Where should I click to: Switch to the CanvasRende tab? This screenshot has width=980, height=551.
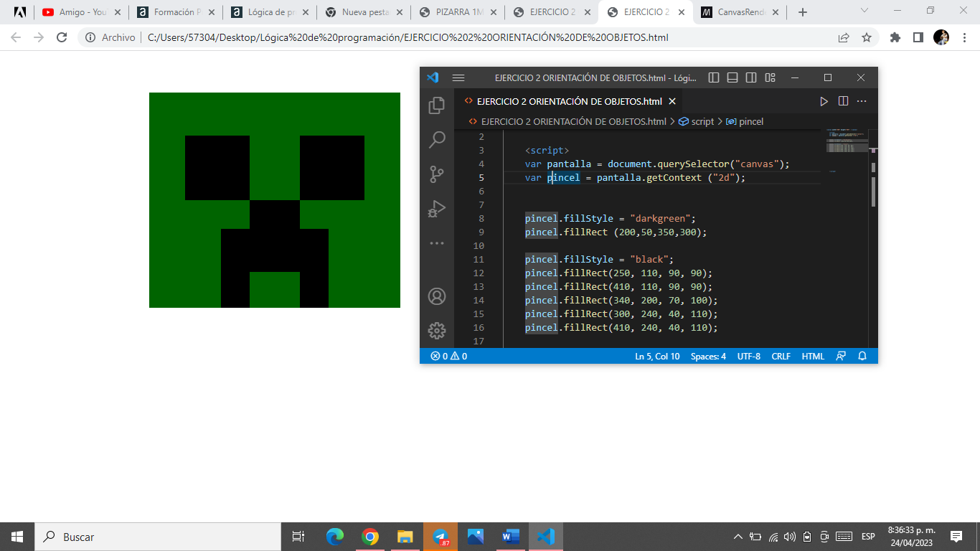(740, 12)
